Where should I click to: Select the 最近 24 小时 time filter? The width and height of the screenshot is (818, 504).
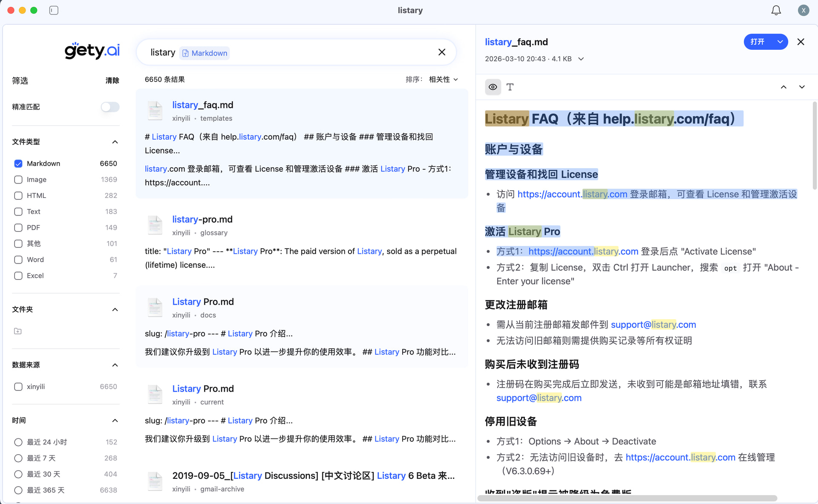click(x=18, y=442)
